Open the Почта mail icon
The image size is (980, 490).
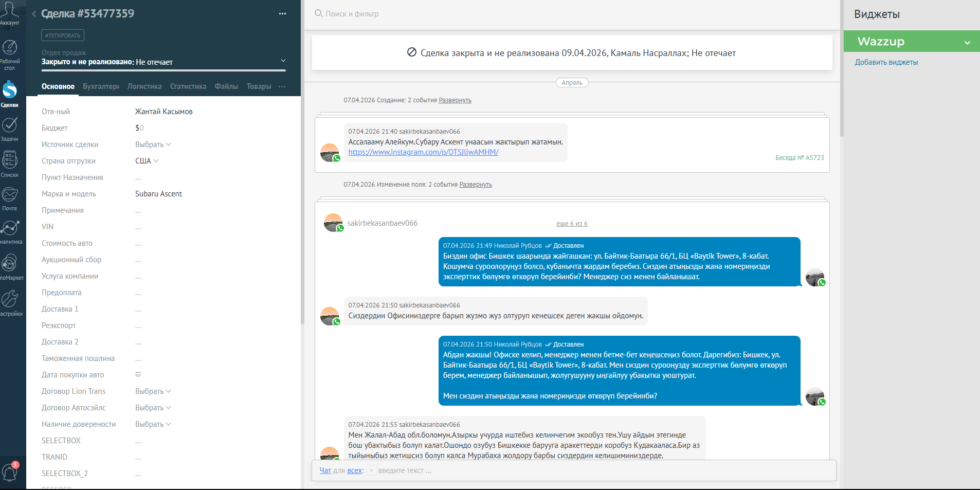10,198
